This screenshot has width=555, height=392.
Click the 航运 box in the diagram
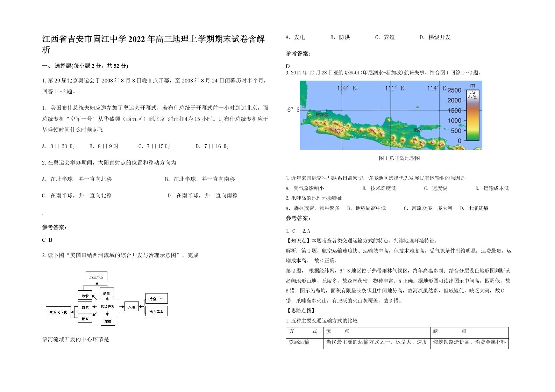[x=107, y=293]
